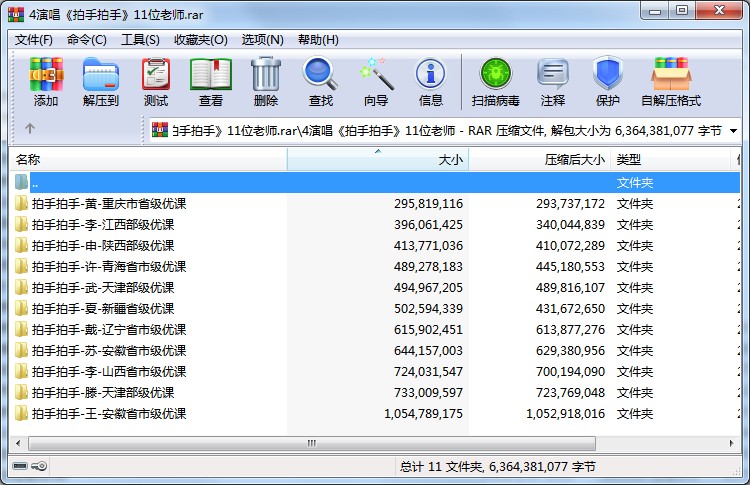Viewport: 750px width, 485px height.
Task: Open the 工具(S) menu
Action: (140, 40)
